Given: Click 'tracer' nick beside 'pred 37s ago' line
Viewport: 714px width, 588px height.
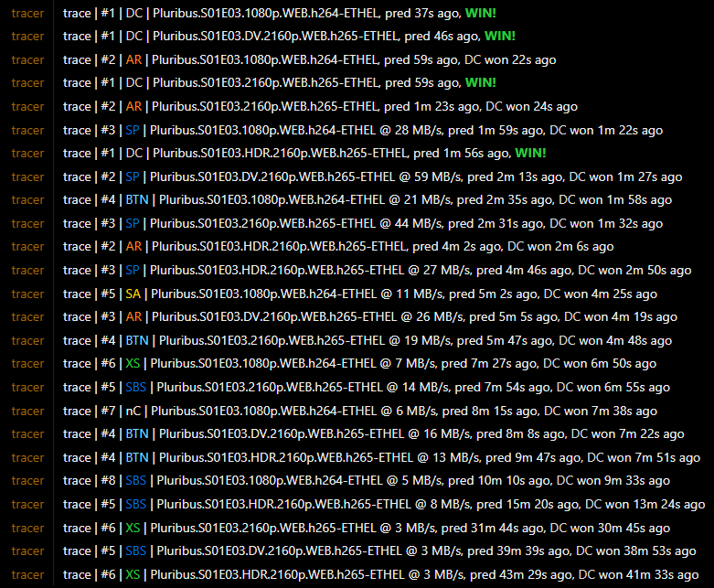Looking at the screenshot, I should click(x=27, y=13).
